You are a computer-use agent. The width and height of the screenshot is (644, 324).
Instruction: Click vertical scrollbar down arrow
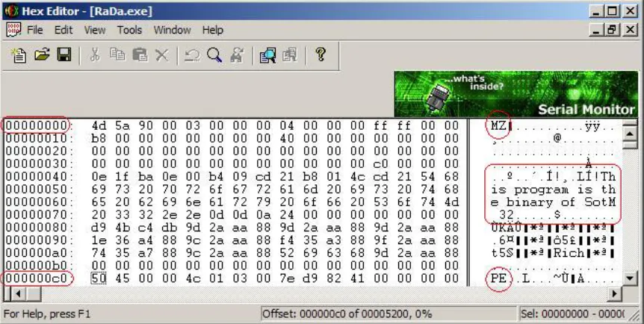pyautogui.click(x=630, y=278)
